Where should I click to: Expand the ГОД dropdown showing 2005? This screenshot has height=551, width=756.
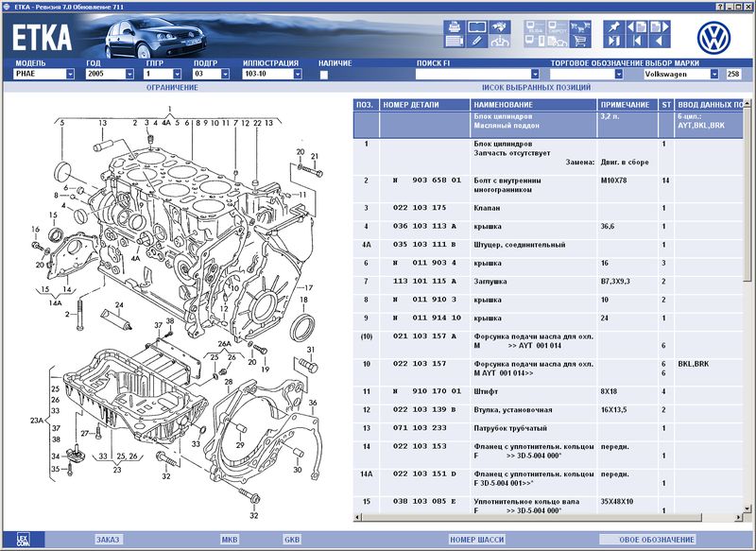click(110, 74)
